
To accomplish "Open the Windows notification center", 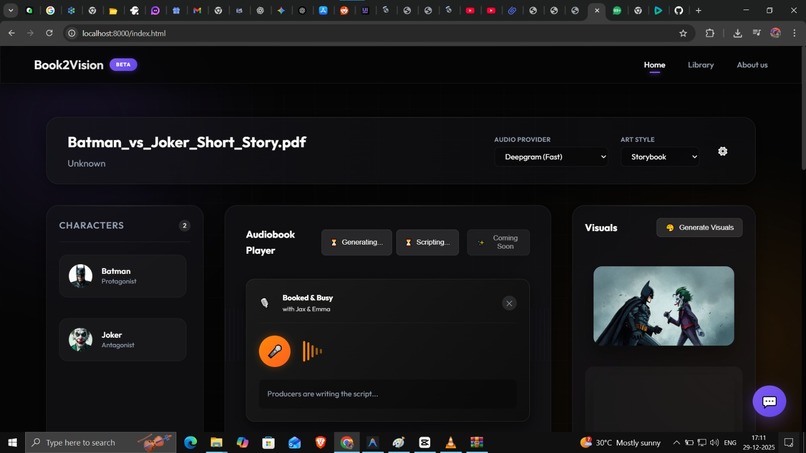I will tap(789, 442).
